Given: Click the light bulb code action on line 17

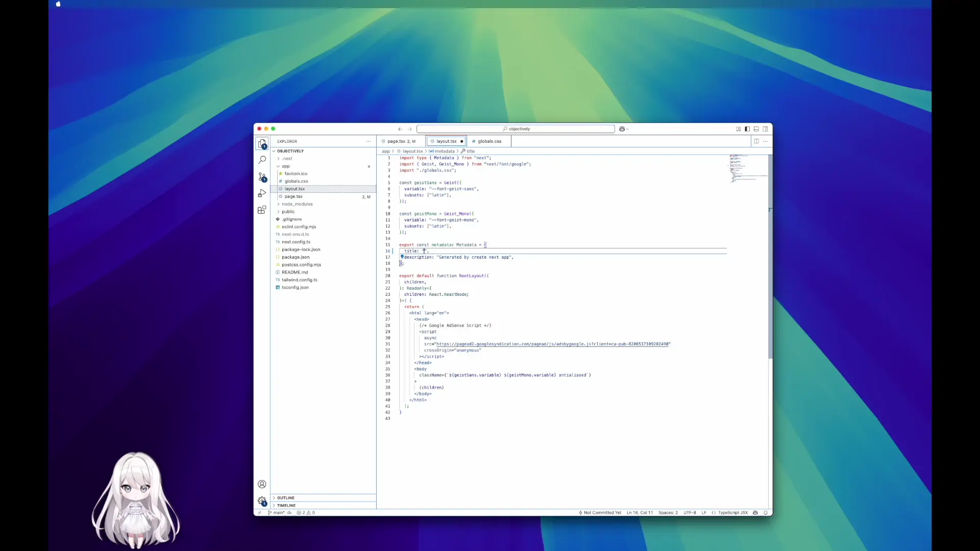Looking at the screenshot, I should click(402, 257).
